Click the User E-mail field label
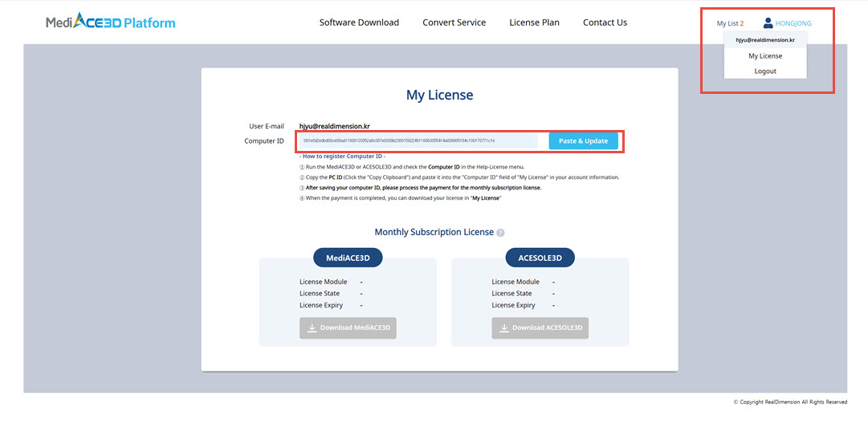 pyautogui.click(x=267, y=126)
